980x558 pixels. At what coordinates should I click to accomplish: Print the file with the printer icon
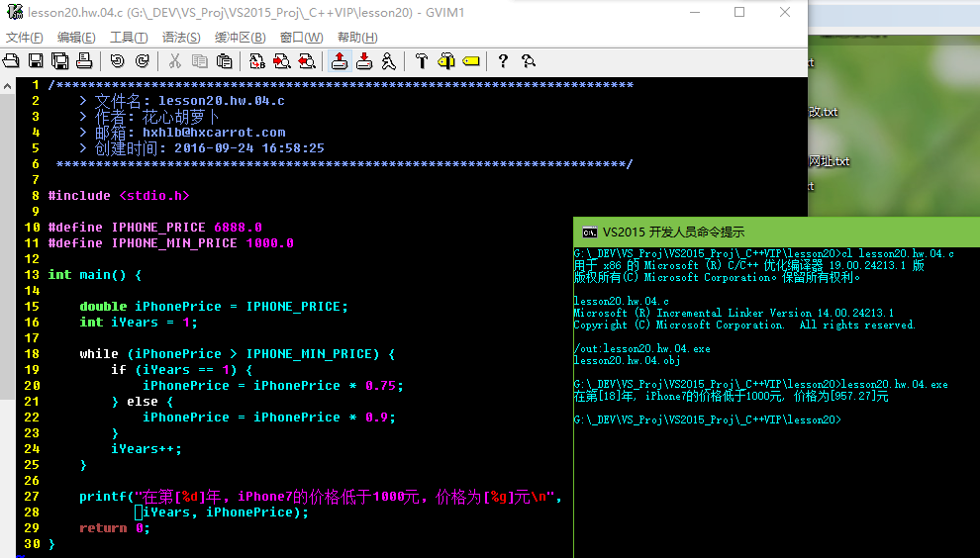85,61
